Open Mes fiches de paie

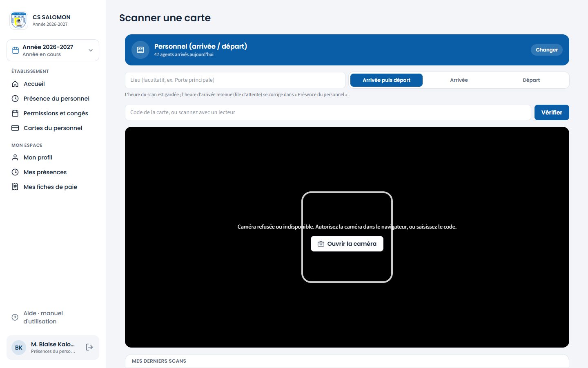tap(53, 187)
